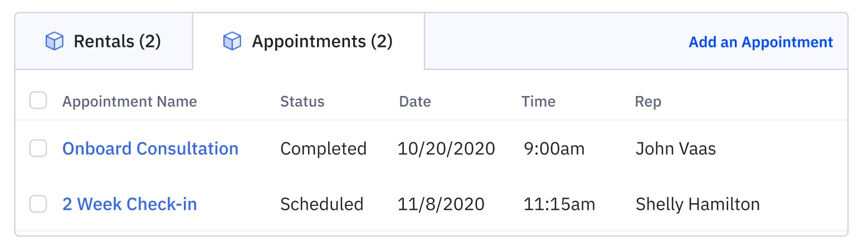Toggle the select-all checkbox in header row
This screenshot has height=250, width=868.
coord(38,101)
